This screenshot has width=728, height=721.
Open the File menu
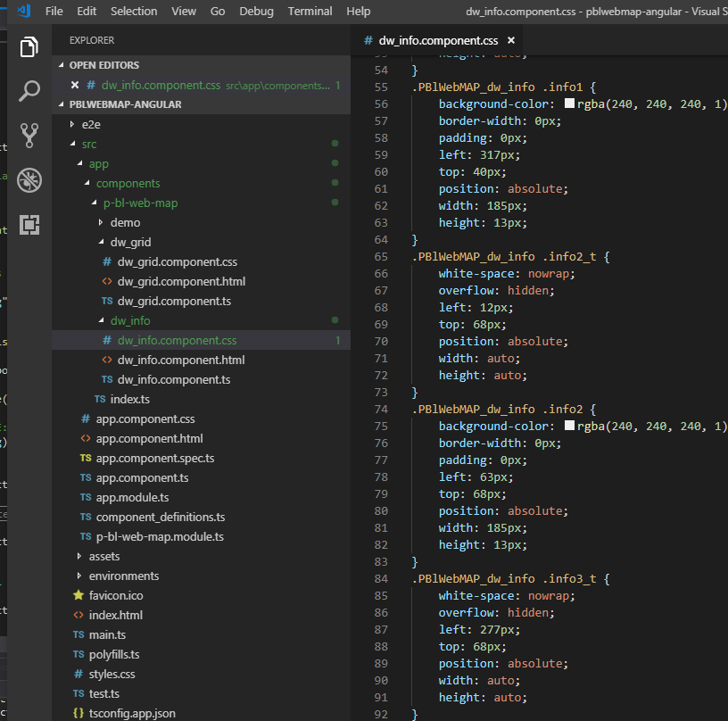(54, 11)
